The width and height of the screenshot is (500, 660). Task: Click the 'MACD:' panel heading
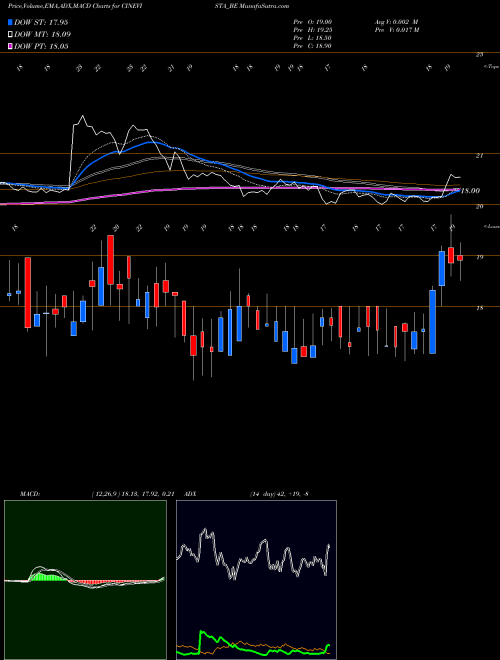pyautogui.click(x=29, y=494)
